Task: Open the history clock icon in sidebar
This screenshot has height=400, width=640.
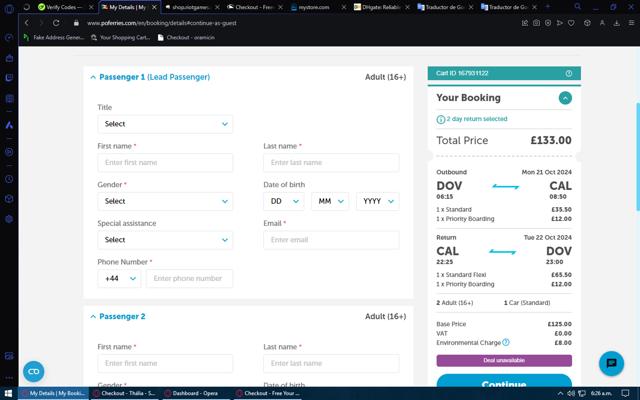Action: tap(9, 179)
